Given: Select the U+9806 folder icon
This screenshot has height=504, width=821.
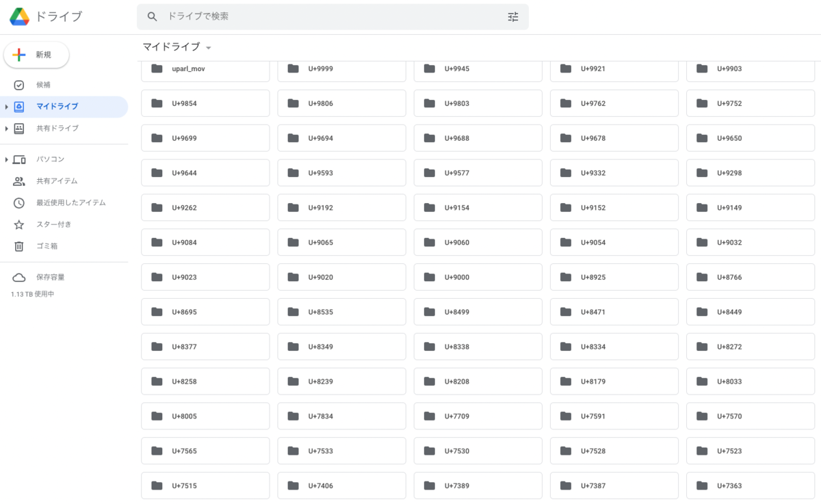Looking at the screenshot, I should (x=294, y=103).
